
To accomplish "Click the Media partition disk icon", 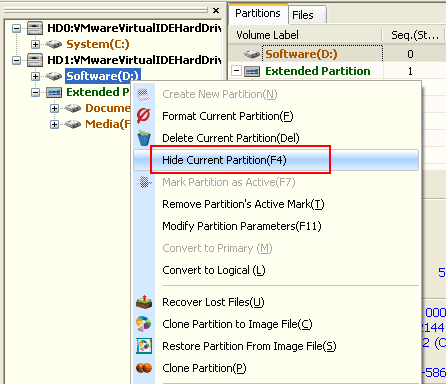I will tap(73, 124).
